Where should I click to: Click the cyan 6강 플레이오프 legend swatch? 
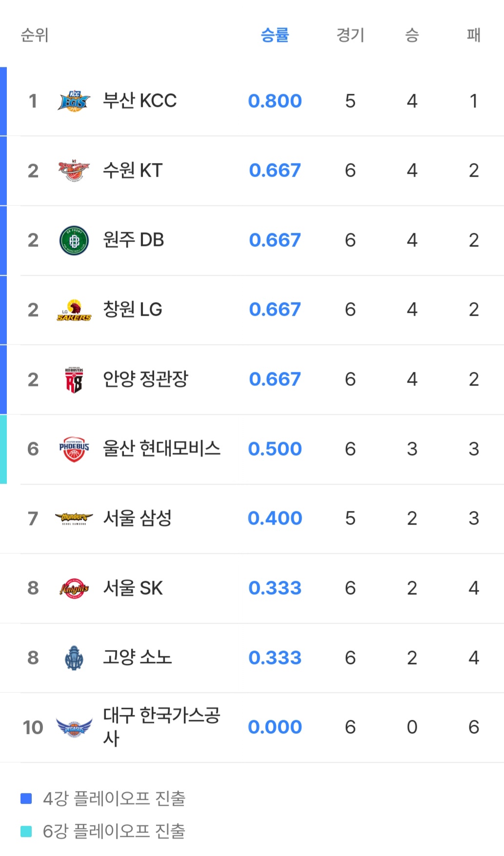[x=26, y=831]
